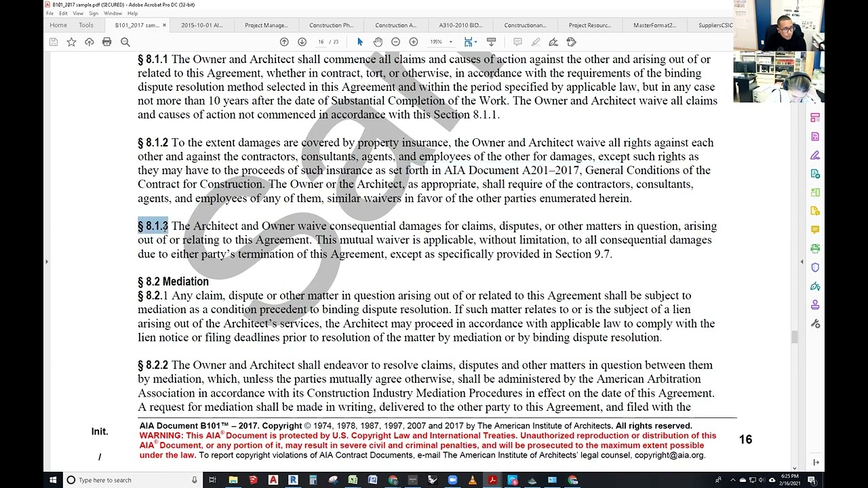The height and width of the screenshot is (488, 868).
Task: Open Stamp tool in right pane
Action: point(815,305)
